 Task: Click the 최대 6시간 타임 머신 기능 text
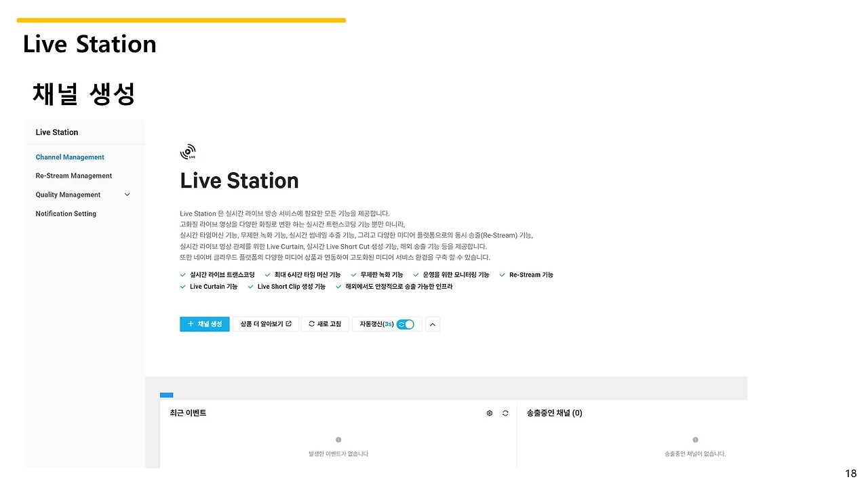point(307,275)
